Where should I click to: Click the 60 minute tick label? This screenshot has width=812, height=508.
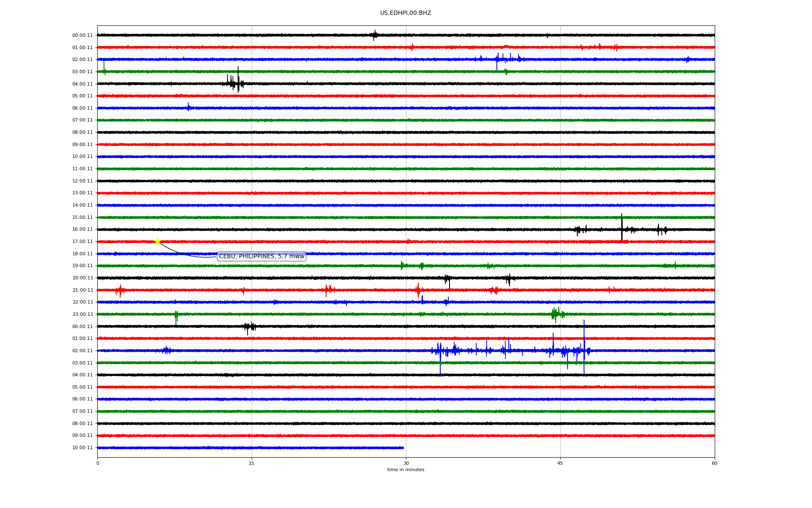714,463
